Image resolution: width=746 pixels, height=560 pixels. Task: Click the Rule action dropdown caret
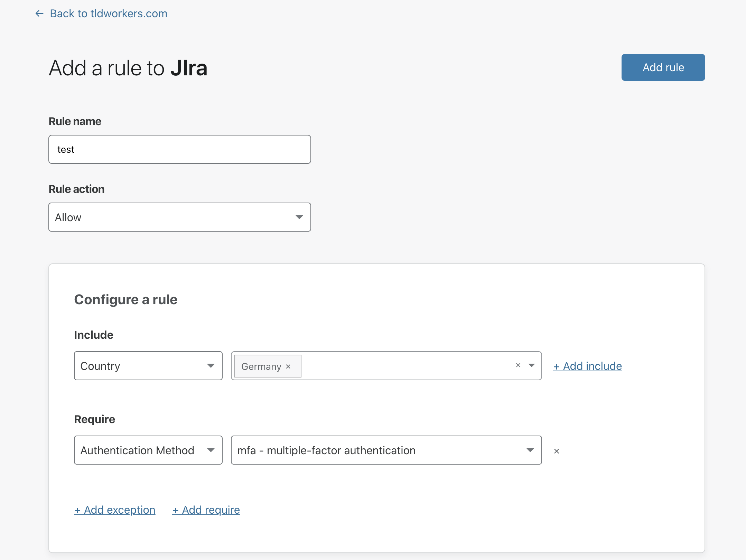tap(299, 217)
